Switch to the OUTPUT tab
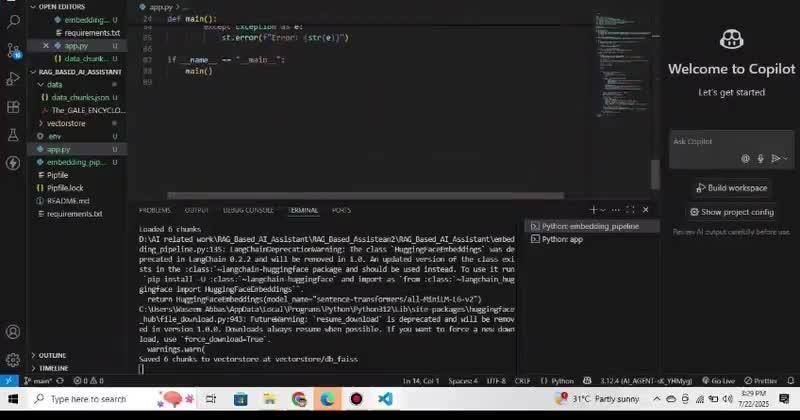The height and width of the screenshot is (420, 800). click(x=196, y=210)
